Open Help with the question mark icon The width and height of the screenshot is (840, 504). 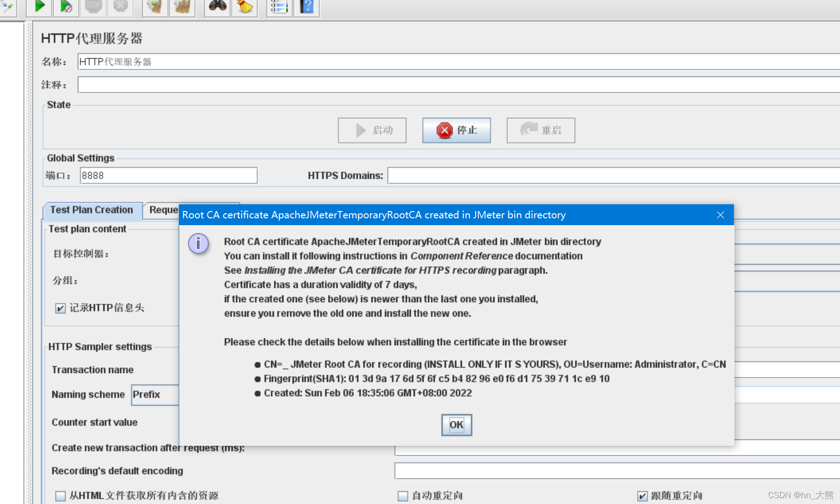point(307,6)
